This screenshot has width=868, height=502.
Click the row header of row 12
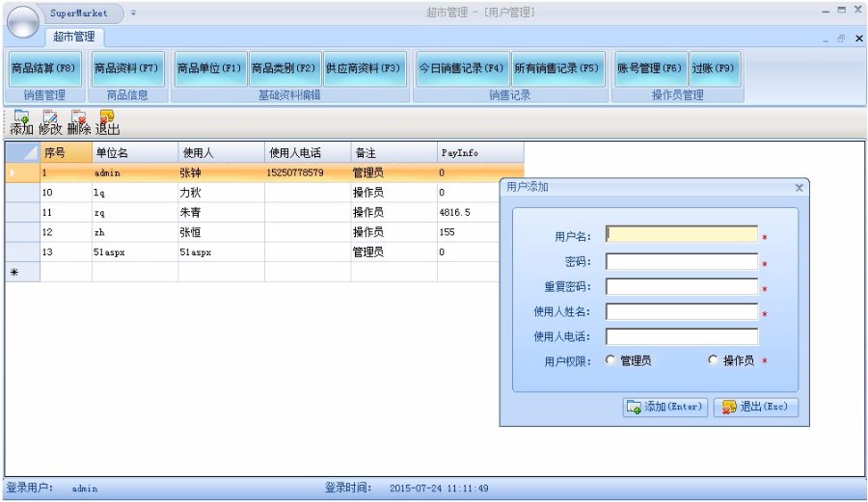pos(23,232)
